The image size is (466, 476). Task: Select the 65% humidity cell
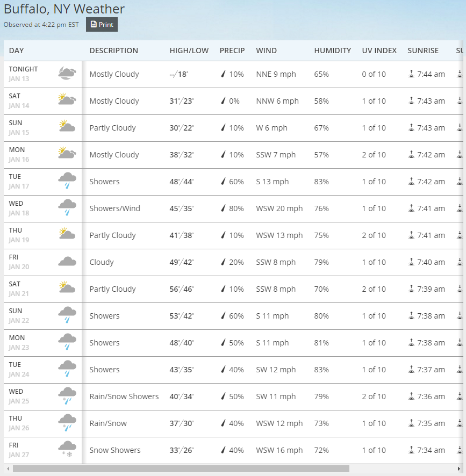[321, 74]
